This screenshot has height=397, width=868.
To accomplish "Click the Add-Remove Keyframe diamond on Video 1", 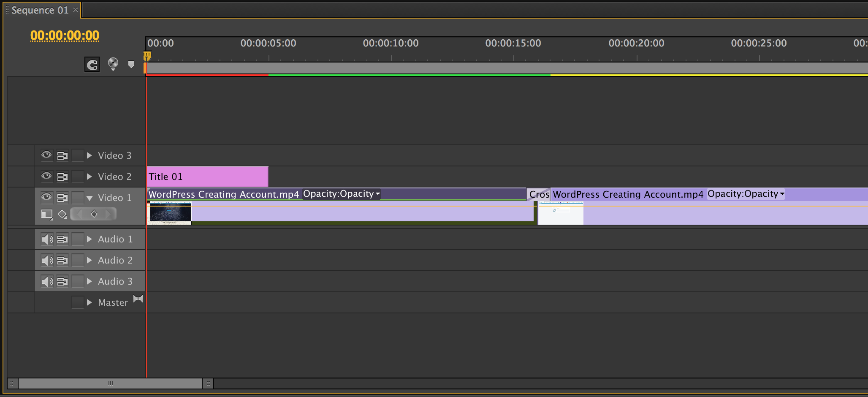I will [94, 214].
